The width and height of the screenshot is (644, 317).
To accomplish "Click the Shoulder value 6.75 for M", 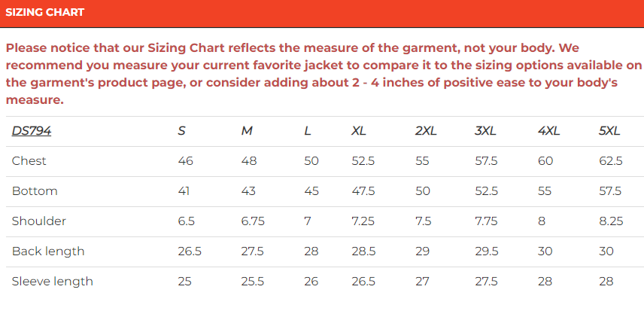I will 253,221.
